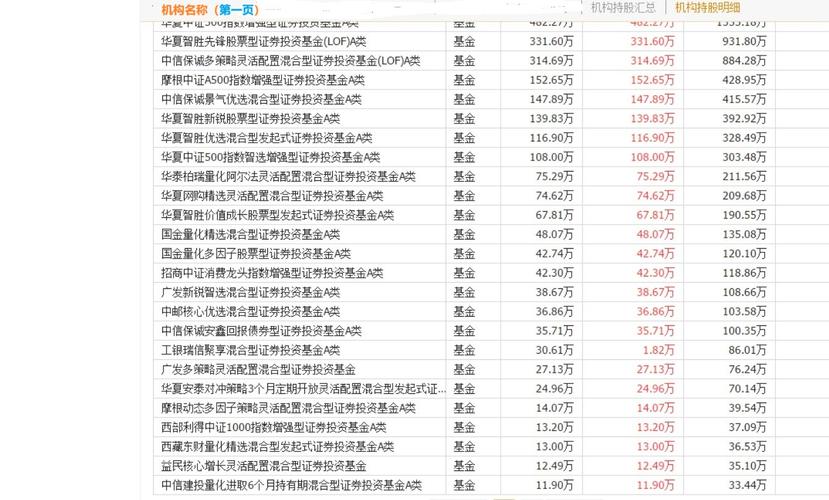The width and height of the screenshot is (829, 500).
Task: Select 华夏智胜价值成长股票型发起式证券投资基金A类
Action: click(278, 215)
